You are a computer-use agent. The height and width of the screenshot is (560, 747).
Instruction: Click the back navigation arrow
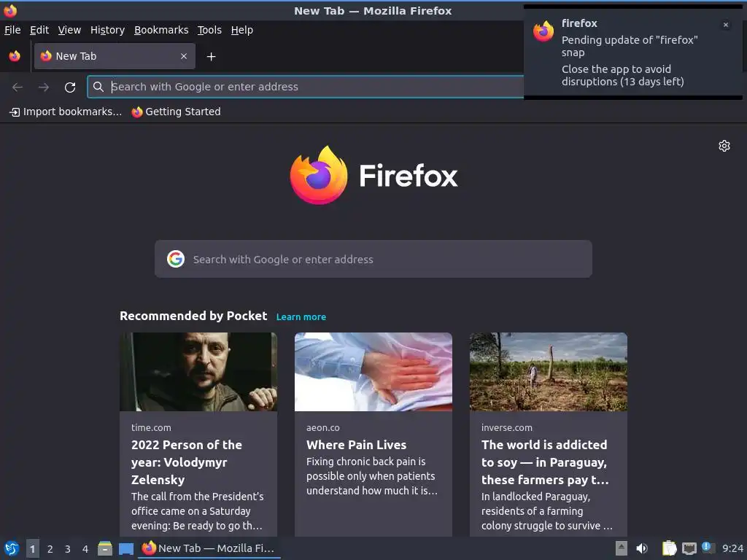(18, 87)
